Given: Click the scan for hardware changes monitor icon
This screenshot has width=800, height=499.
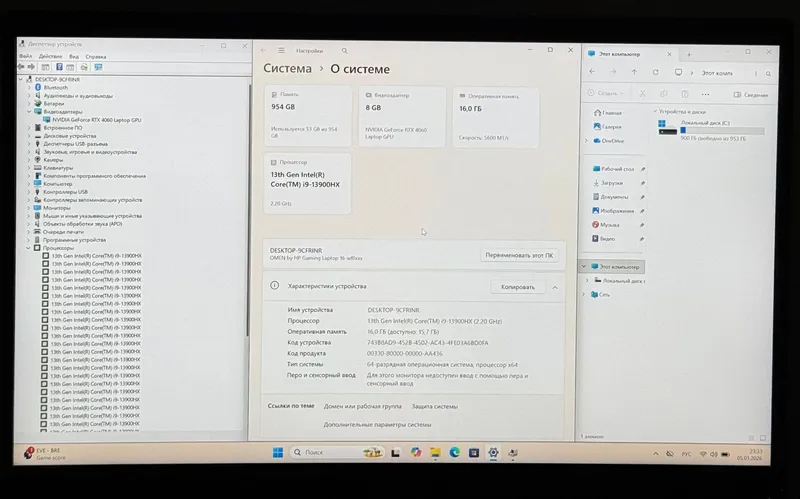Looking at the screenshot, I should 98,67.
